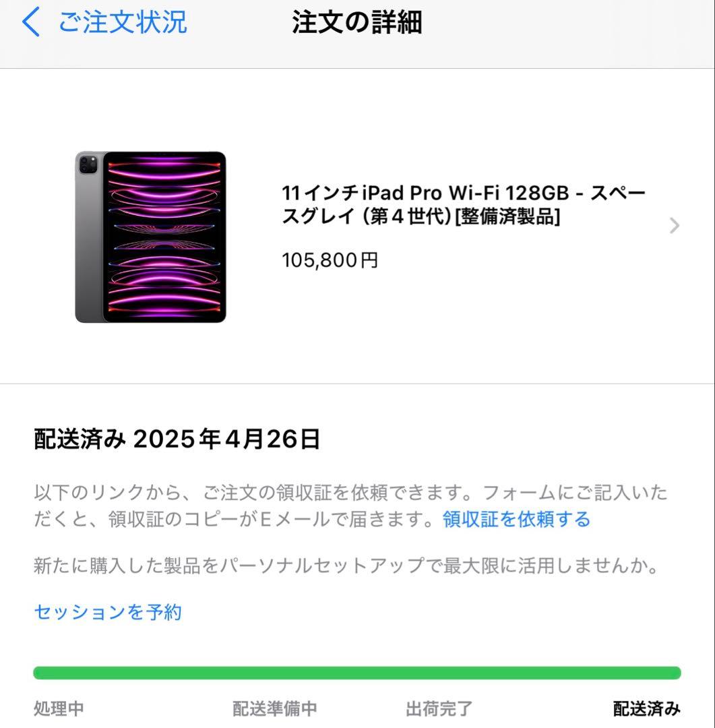The height and width of the screenshot is (728, 715).
Task: Select the ご注文状況 navigation text
Action: 123,22
